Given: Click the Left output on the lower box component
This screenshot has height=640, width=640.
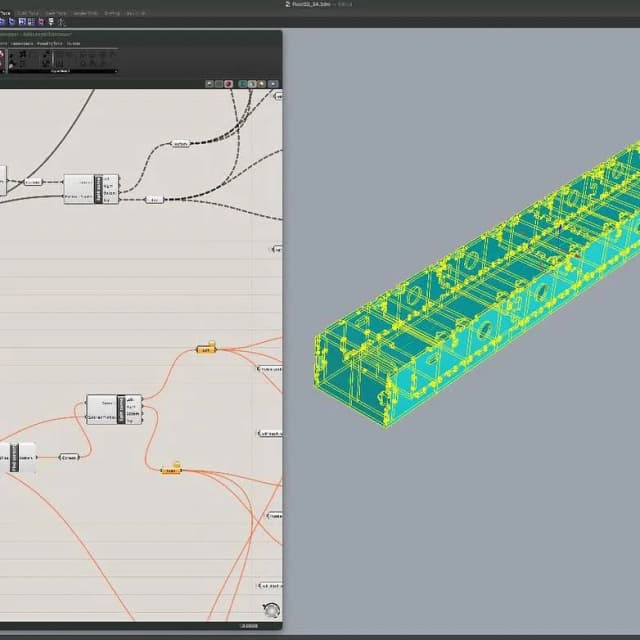Looking at the screenshot, I should (132, 399).
